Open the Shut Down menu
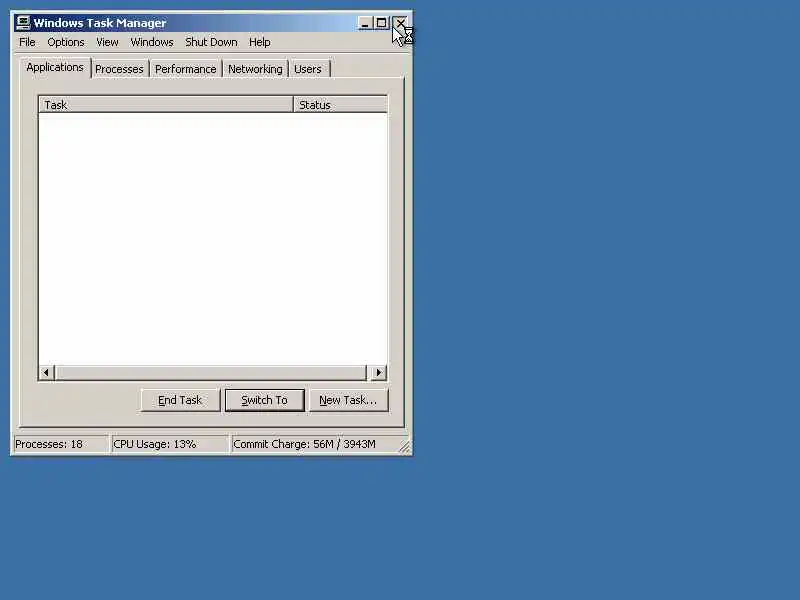The width and height of the screenshot is (800, 600). pyautogui.click(x=211, y=42)
